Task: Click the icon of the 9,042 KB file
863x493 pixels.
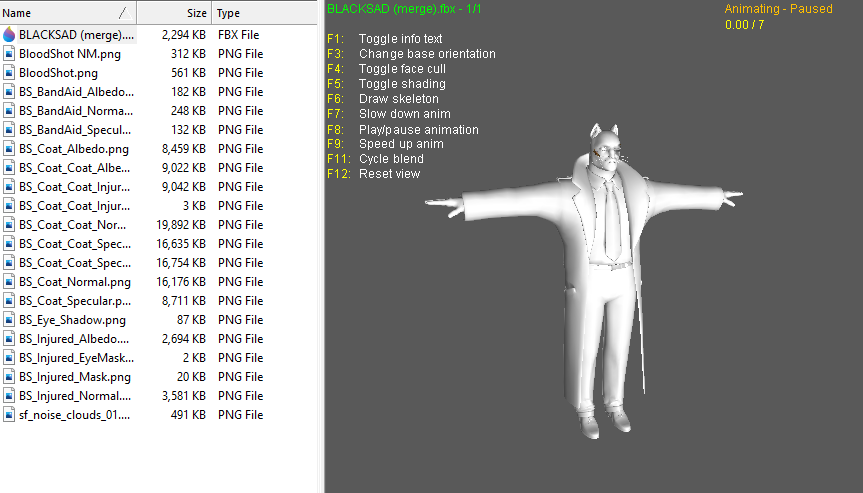Action: pos(9,187)
